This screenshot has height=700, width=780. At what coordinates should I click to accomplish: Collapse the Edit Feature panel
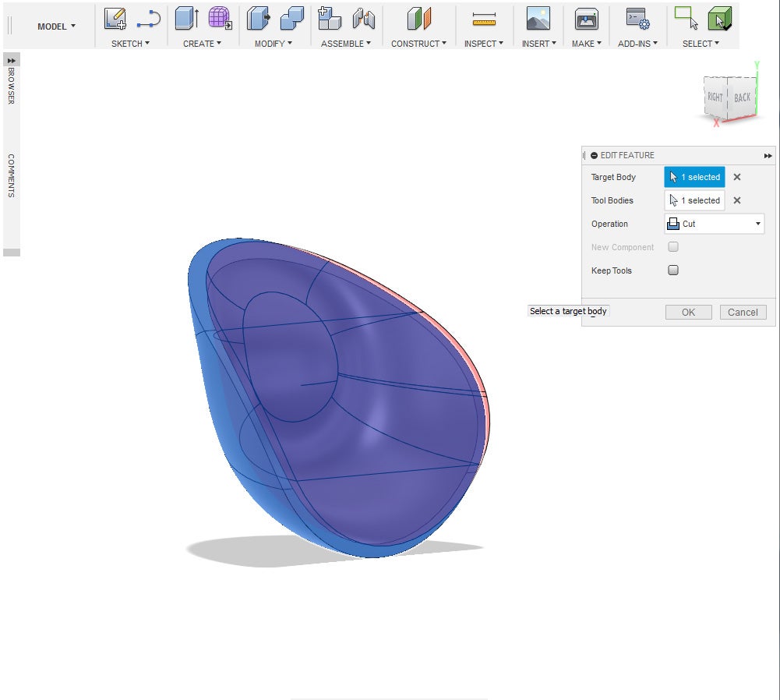pos(595,156)
